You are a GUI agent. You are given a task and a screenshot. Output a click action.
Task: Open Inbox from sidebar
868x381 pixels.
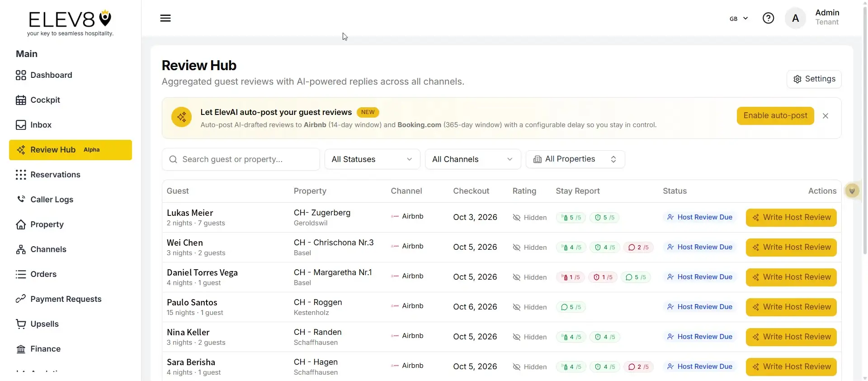pos(71,125)
